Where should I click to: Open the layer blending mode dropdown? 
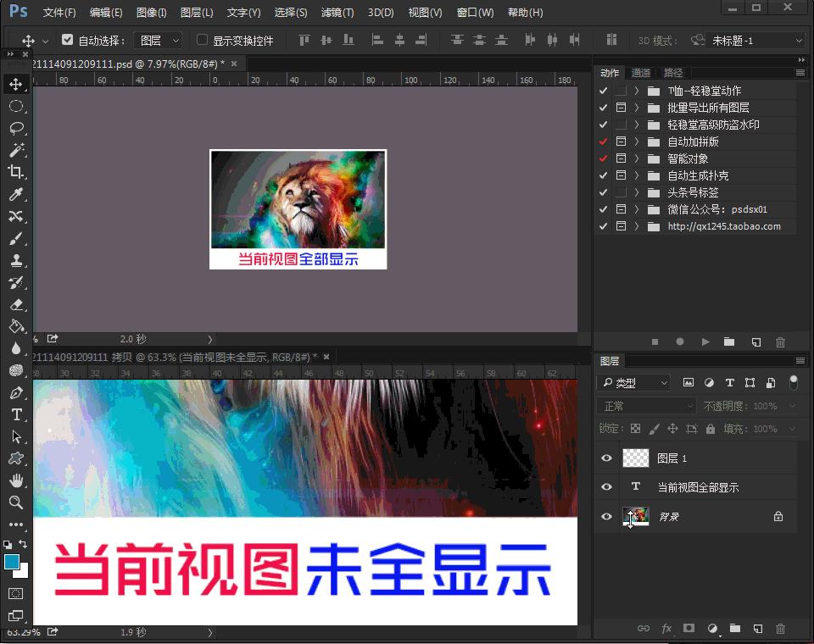(x=645, y=405)
